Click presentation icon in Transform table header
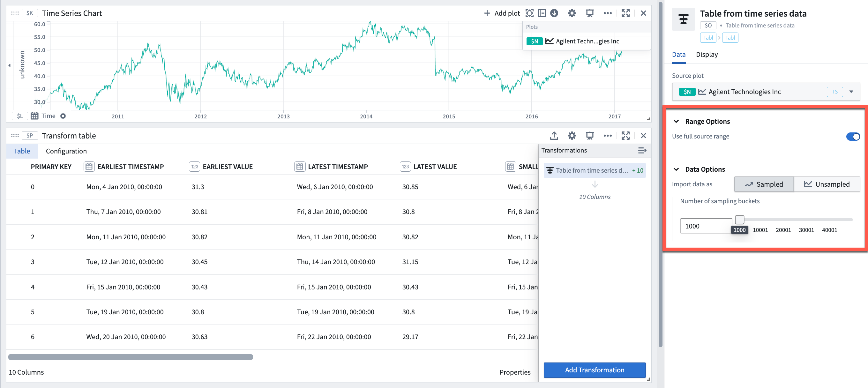The image size is (868, 388). click(x=590, y=136)
